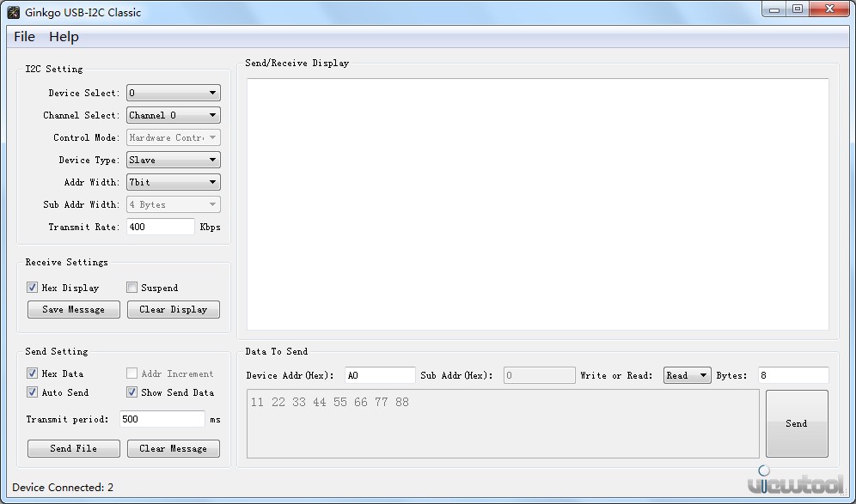Minimize the Ginkgo USB-I2C window
This screenshot has width=856, height=504.
click(774, 9)
